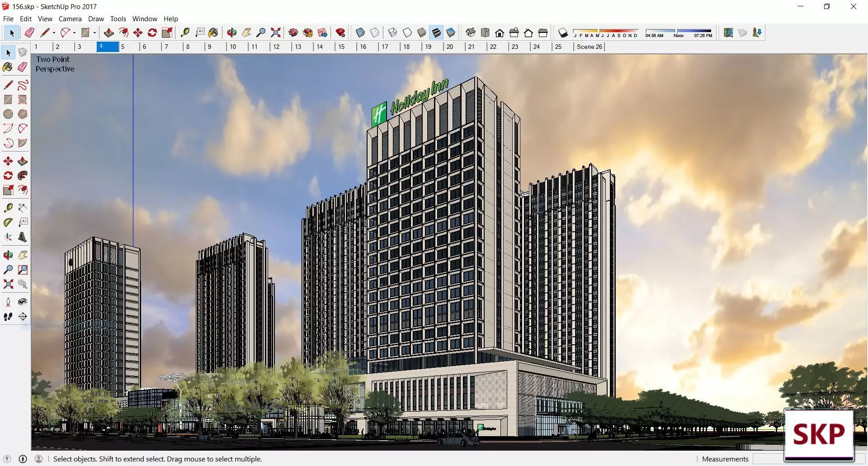Screen dimensions: 868x466
Task: Select the Pan hand tool in top toolbar
Action: tap(246, 33)
